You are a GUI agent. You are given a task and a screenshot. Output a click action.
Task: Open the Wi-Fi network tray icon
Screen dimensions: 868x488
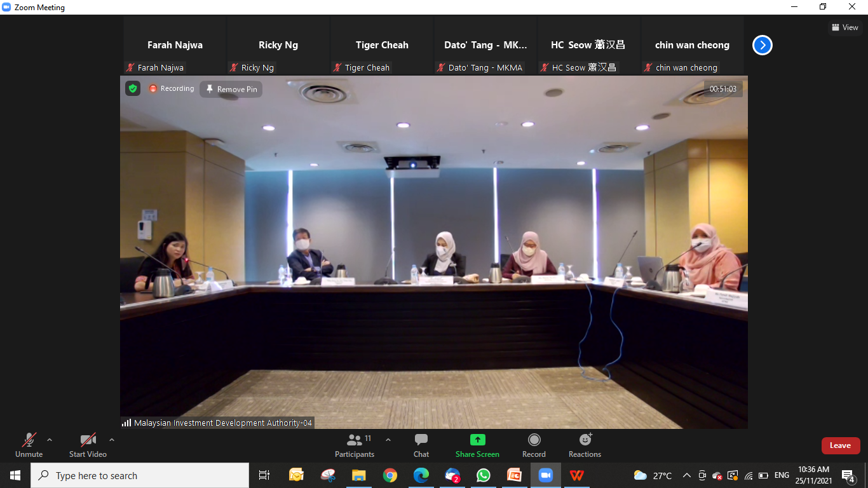click(749, 475)
